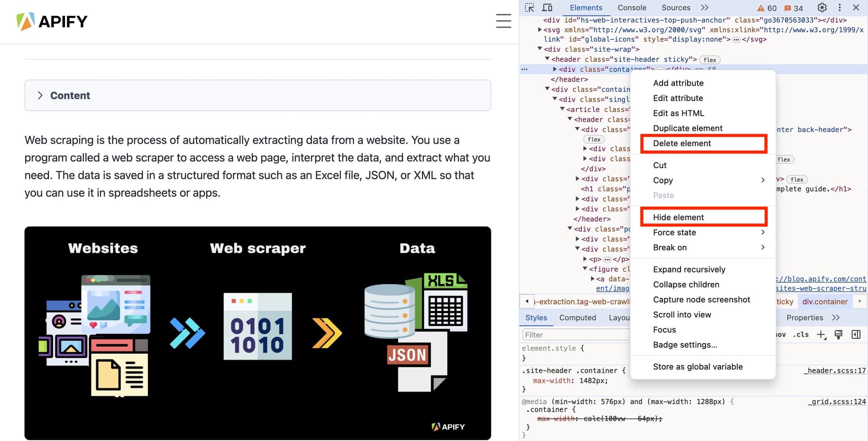Open the page hamburger menu

[503, 21]
